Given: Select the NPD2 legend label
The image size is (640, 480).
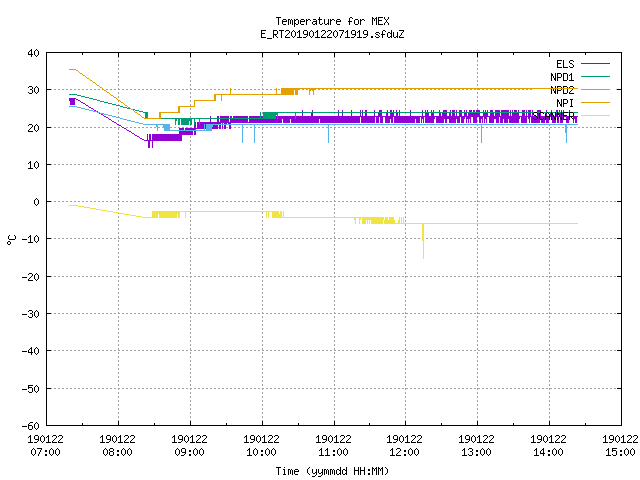Looking at the screenshot, I should pos(562,90).
